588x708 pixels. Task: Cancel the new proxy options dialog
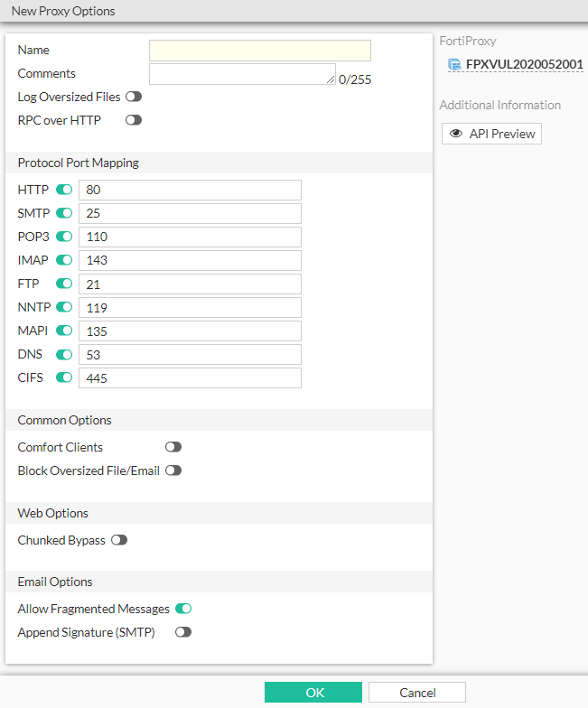coord(417,693)
